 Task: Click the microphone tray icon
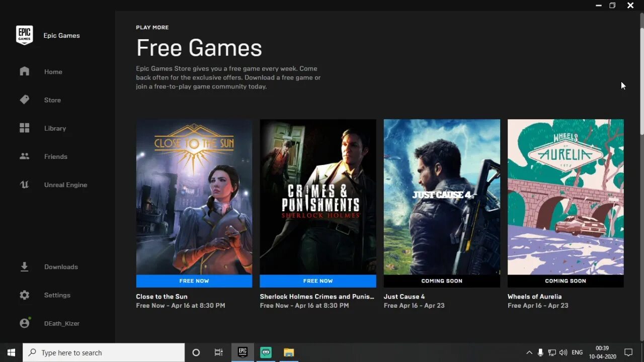coord(540,352)
